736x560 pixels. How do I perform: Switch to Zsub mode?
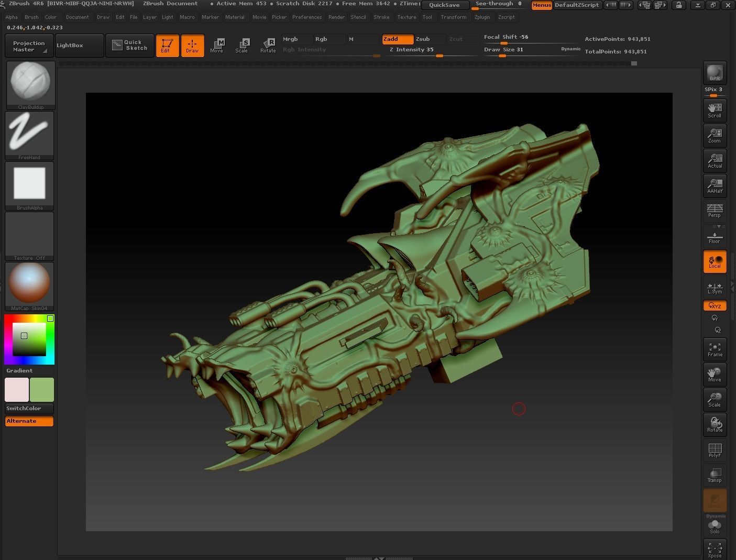coord(430,39)
